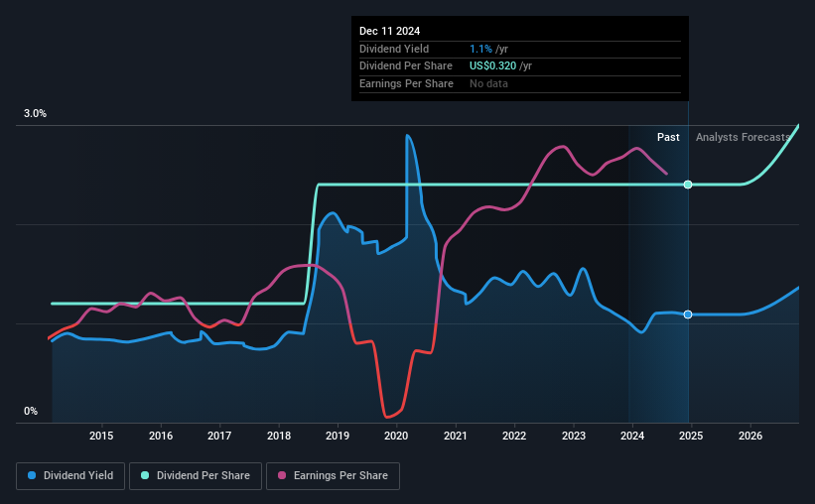Click the 2024 x-axis label

pos(632,436)
